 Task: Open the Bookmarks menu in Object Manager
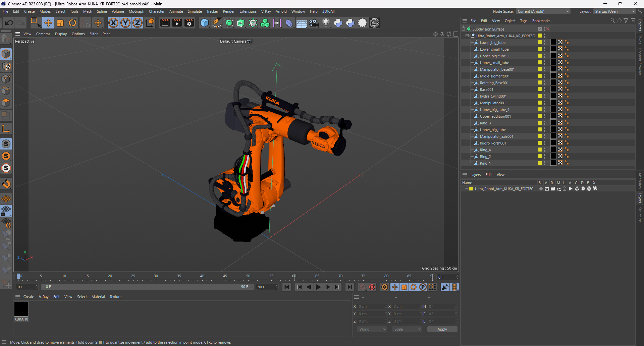click(x=541, y=21)
